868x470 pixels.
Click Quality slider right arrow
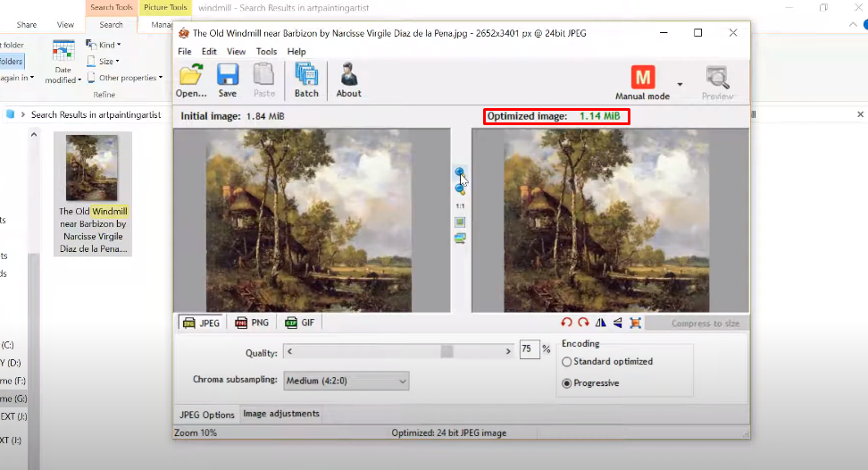tap(508, 351)
